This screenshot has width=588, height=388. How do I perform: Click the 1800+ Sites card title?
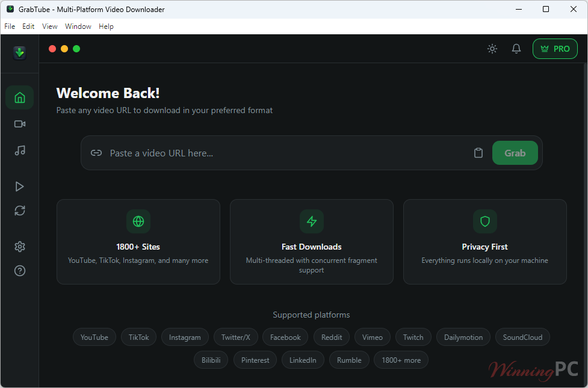tap(138, 247)
